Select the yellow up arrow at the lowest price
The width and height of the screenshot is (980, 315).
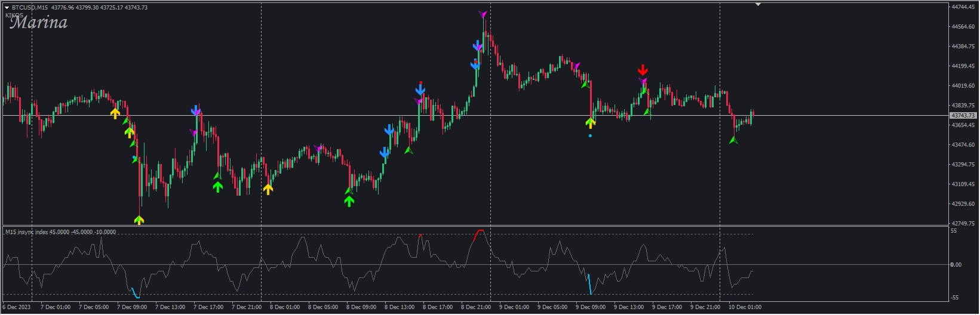tap(139, 220)
